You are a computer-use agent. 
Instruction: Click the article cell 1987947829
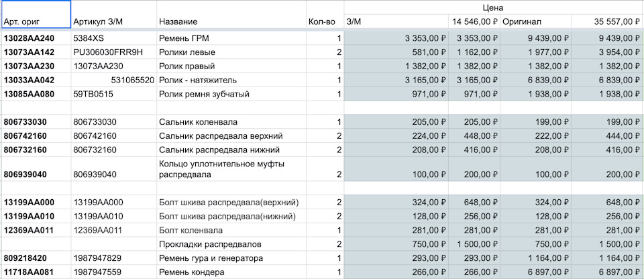[113, 258]
